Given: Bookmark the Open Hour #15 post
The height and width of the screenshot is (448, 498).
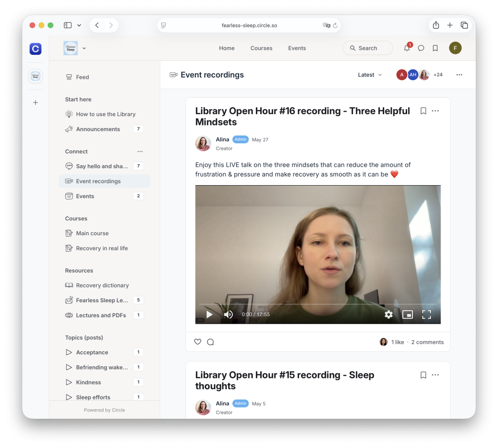Looking at the screenshot, I should (423, 375).
